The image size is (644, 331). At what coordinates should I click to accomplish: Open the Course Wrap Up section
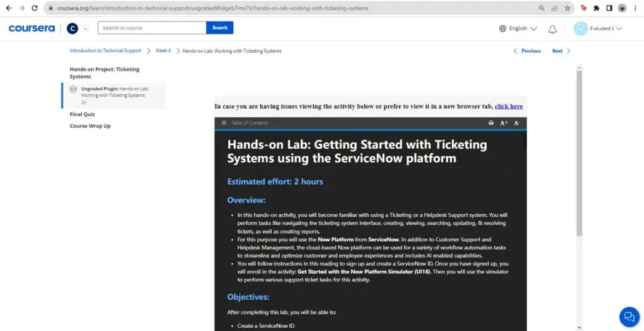click(x=90, y=126)
